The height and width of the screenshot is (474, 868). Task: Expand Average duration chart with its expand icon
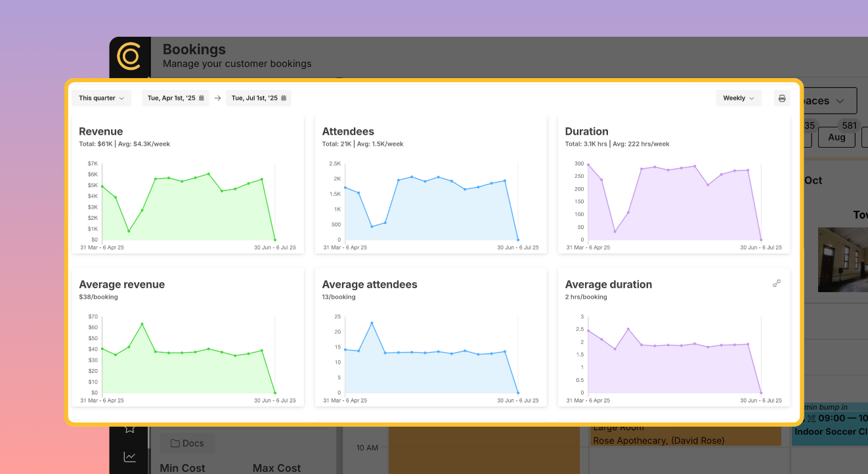pyautogui.click(x=777, y=283)
